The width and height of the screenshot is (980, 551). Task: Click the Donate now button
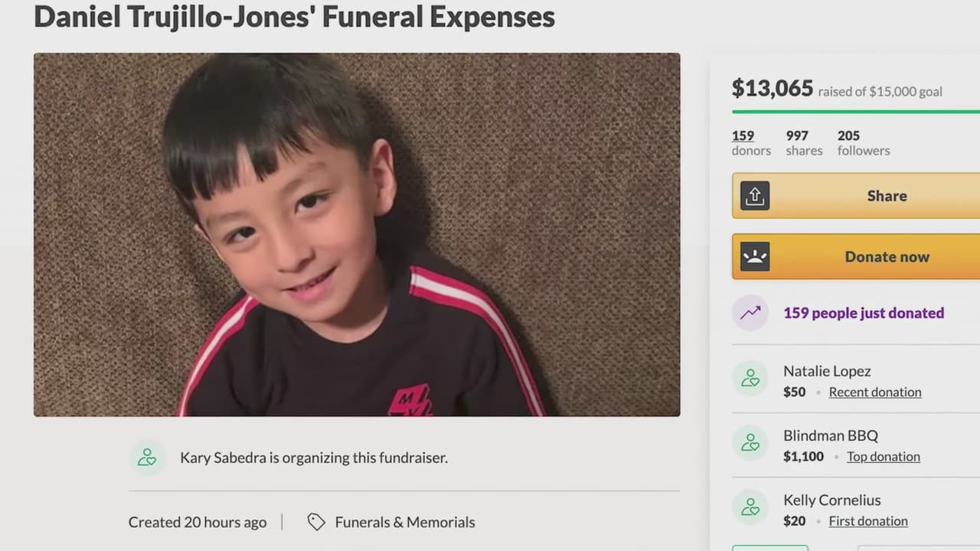pyautogui.click(x=856, y=256)
